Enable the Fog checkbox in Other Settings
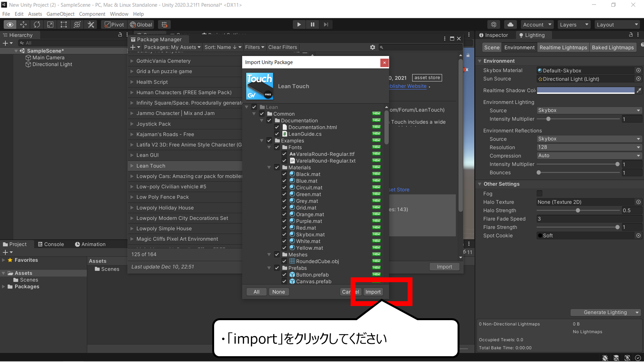This screenshot has height=362, width=644. 539,193
